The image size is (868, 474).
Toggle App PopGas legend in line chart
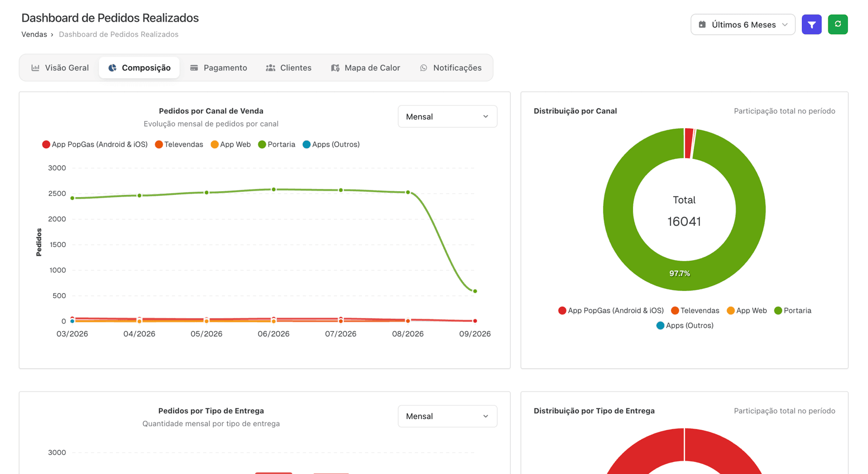pyautogui.click(x=95, y=144)
